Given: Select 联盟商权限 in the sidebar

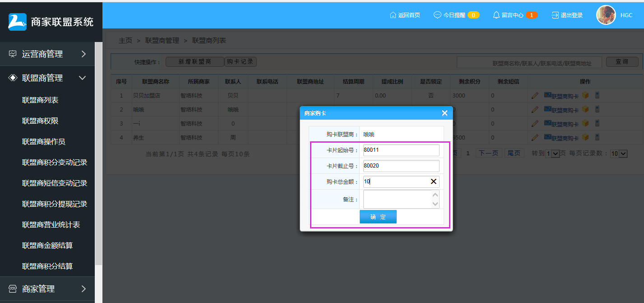Looking at the screenshot, I should click(x=40, y=121).
